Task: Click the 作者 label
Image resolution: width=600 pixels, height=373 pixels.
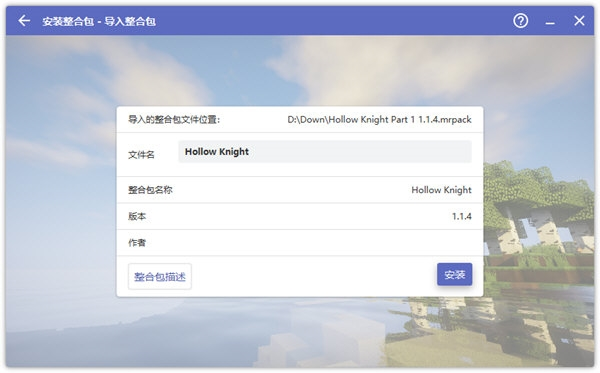Action: point(137,243)
